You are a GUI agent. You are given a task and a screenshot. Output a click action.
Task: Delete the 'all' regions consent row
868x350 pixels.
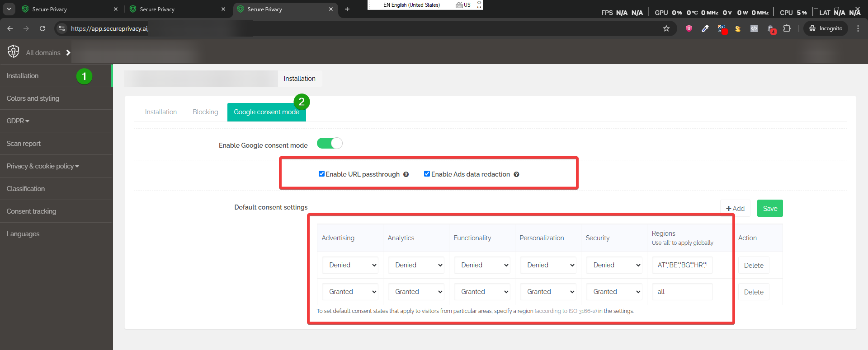point(754,292)
